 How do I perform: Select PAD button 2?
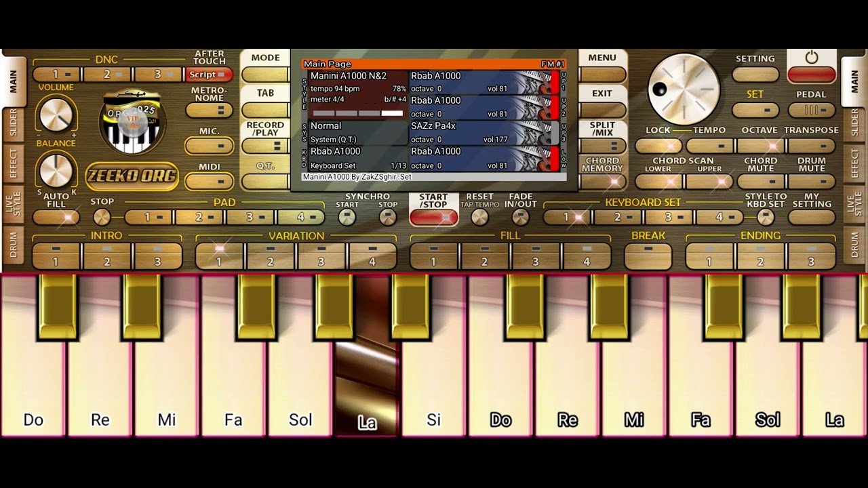199,217
